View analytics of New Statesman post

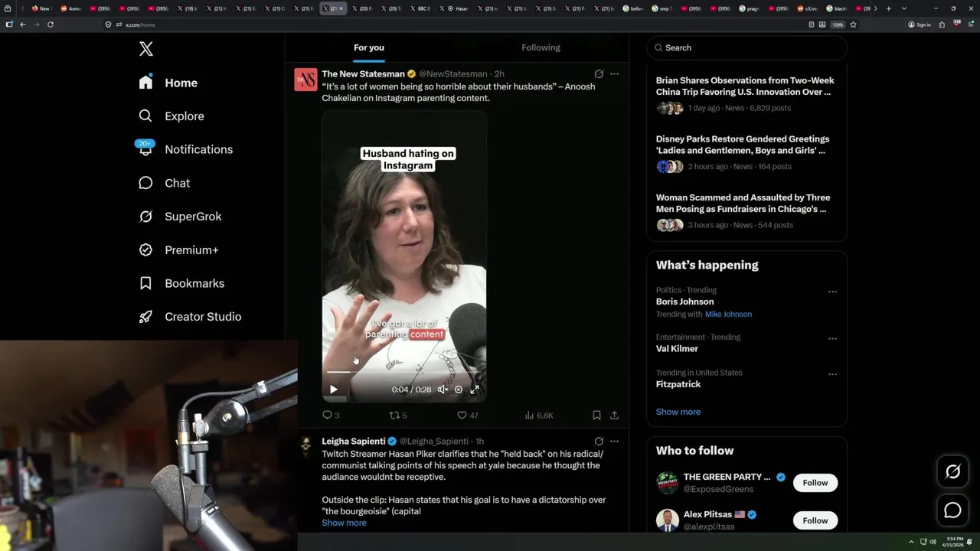[539, 416]
